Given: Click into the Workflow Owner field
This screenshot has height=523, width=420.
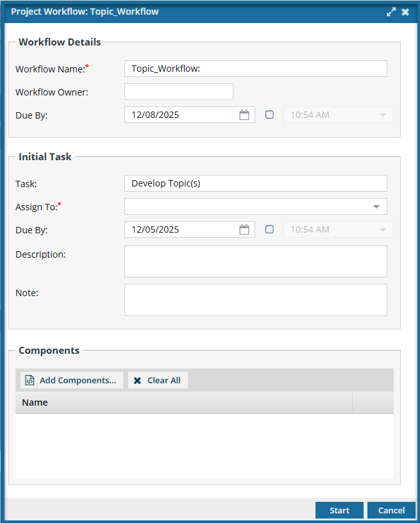Looking at the screenshot, I should point(178,92).
